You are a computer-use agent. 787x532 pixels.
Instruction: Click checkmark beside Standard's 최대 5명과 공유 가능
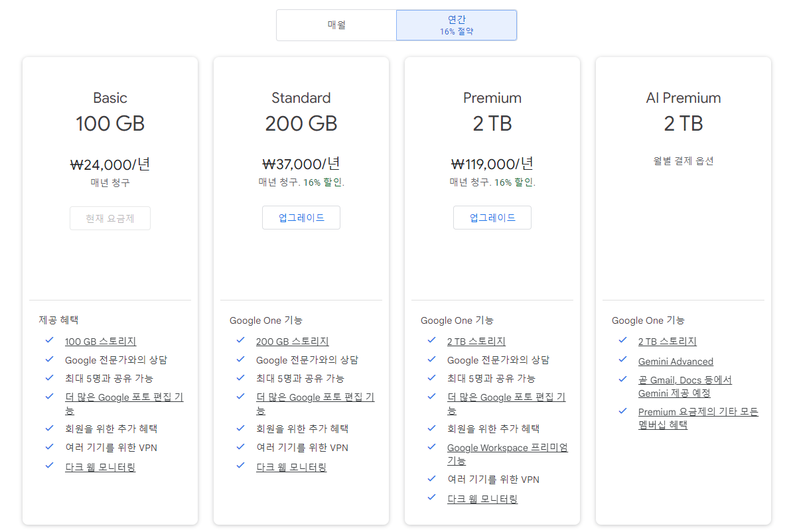pyautogui.click(x=240, y=377)
